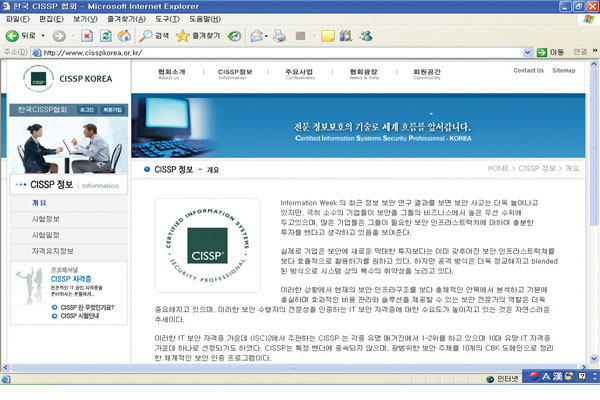
Task: Refresh the page with green arrows icon
Action: pyautogui.click(x=106, y=36)
